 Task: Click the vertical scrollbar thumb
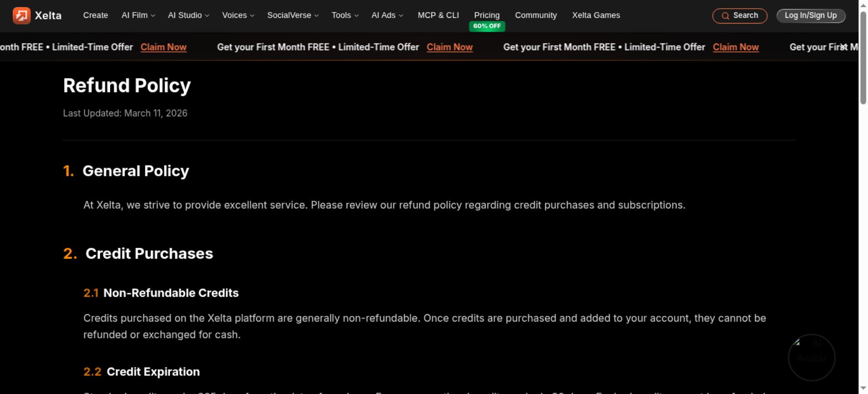pos(863,58)
